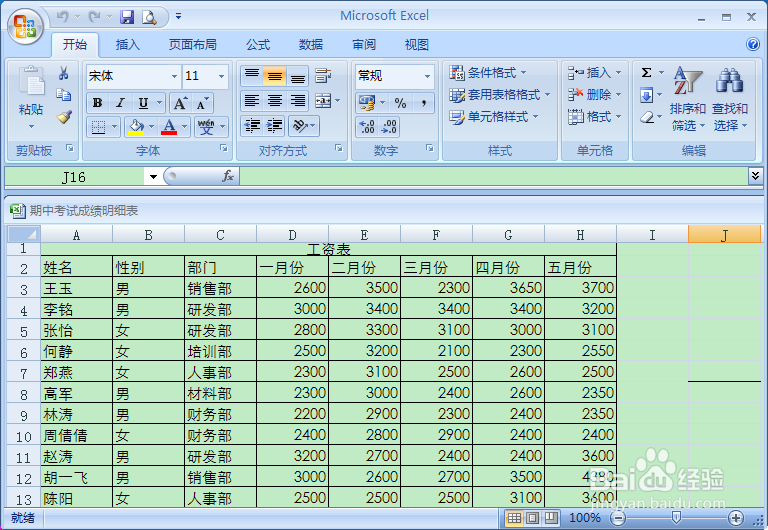This screenshot has height=530, width=768.
Task: Open 排序和筛选 sort and filter
Action: 687,99
